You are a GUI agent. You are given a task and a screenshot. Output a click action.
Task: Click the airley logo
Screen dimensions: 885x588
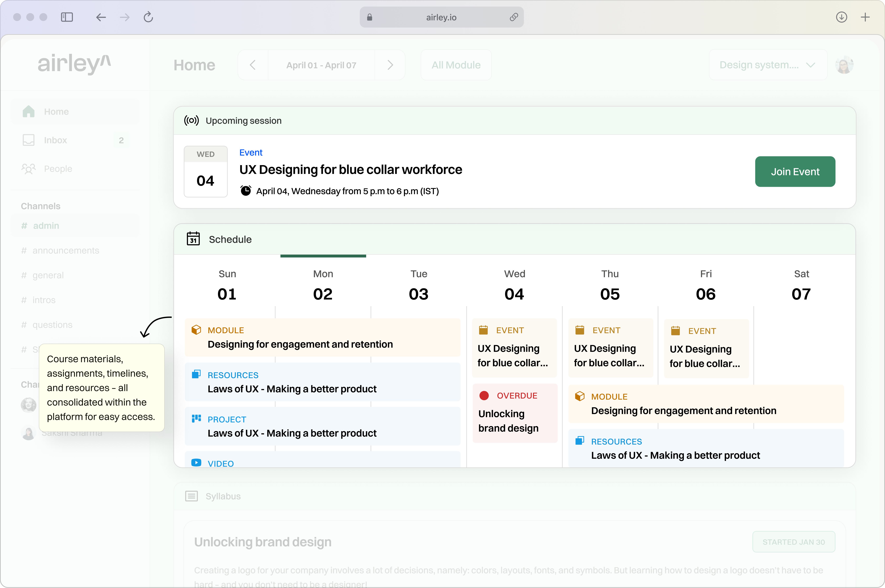click(x=74, y=64)
